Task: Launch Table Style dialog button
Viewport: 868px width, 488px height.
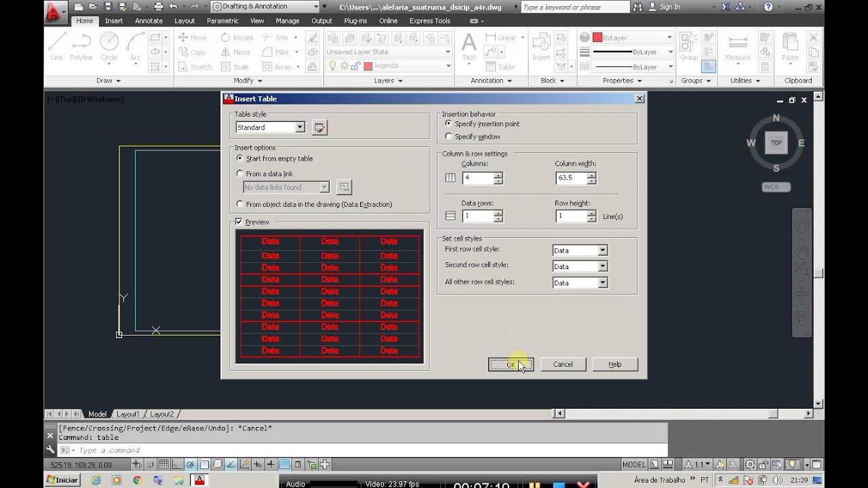Action: (319, 127)
